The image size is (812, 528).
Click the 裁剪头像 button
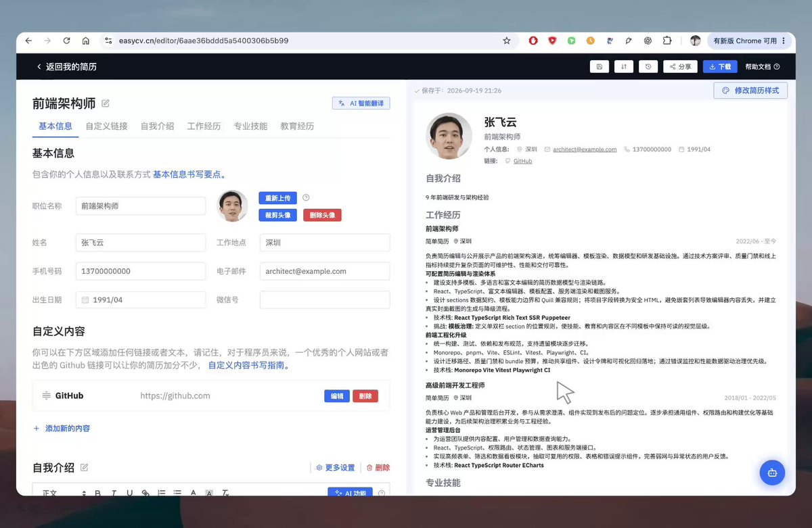[x=277, y=216]
